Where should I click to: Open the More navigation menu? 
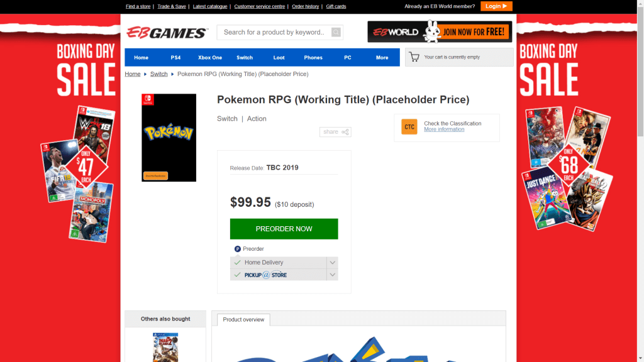382,57
